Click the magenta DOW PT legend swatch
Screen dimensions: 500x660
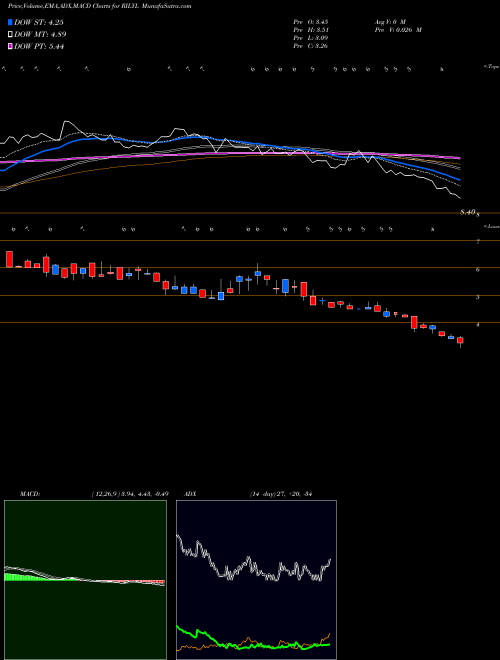coord(10,47)
